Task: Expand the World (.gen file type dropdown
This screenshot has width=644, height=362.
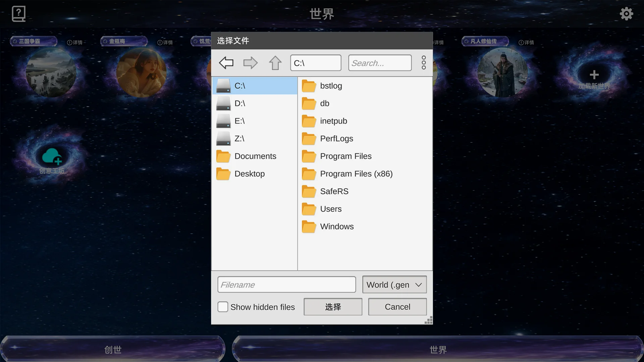Action: point(394,285)
